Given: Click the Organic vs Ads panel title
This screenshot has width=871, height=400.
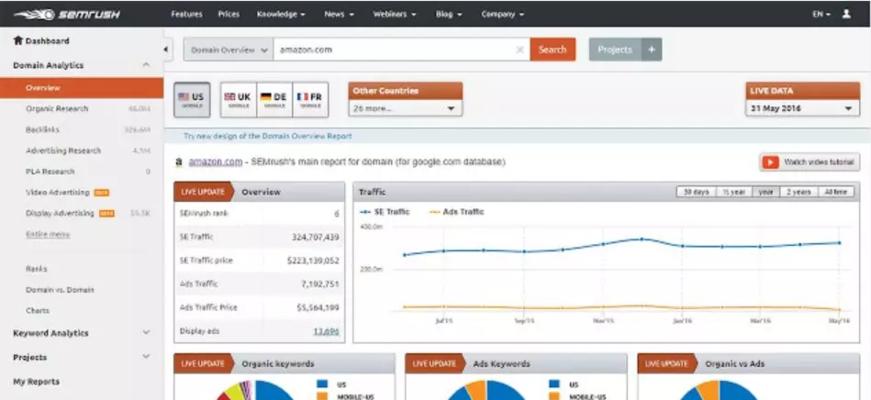Looking at the screenshot, I should (734, 364).
